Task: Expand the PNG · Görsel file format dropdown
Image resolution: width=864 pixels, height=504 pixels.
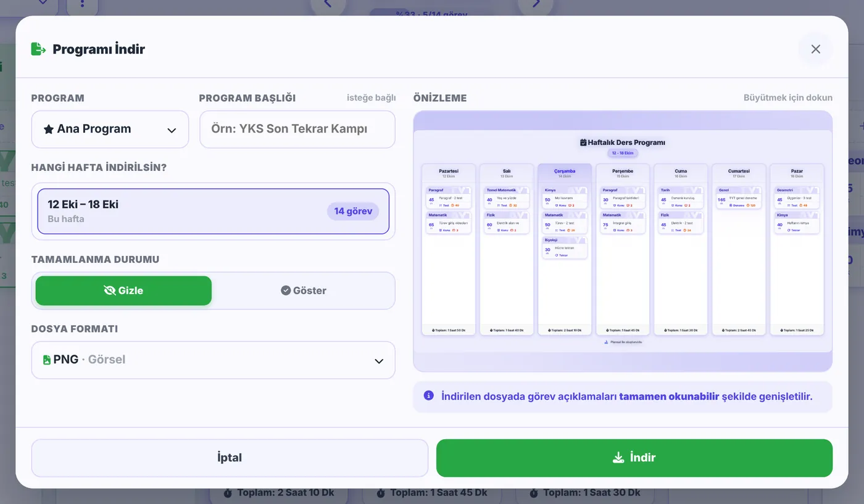Action: pos(213,360)
